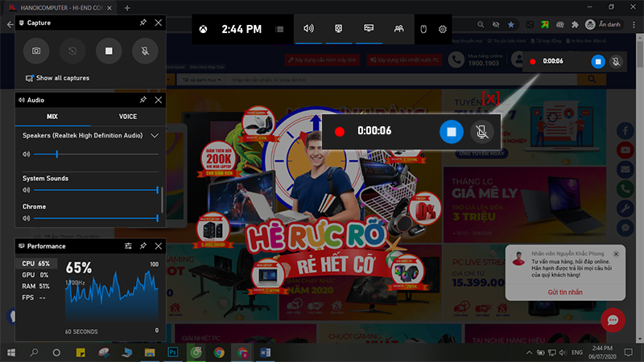Viewport: 644px width, 362px height.
Task: Open Tất cả danh mục category dropdown
Action: (x=201, y=80)
